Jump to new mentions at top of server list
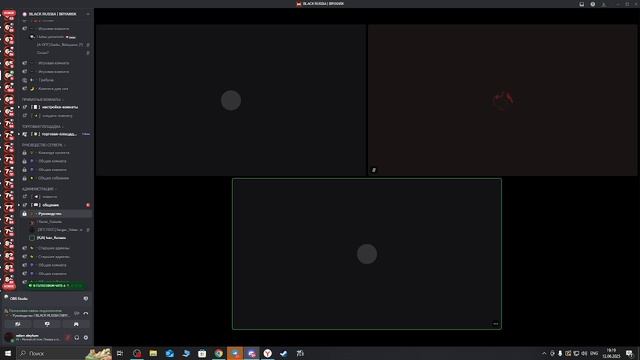 [x=9, y=13]
